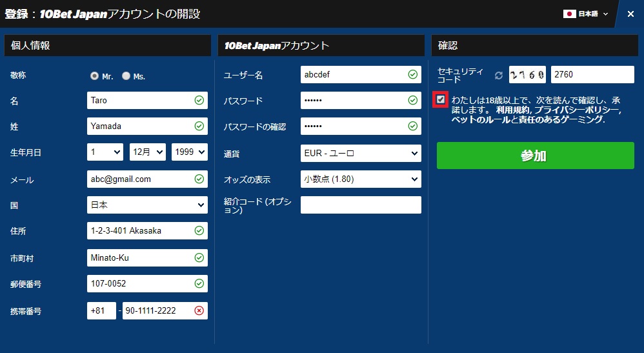Click green checkmark in the Yamada field
This screenshot has height=353, width=644.
[199, 126]
